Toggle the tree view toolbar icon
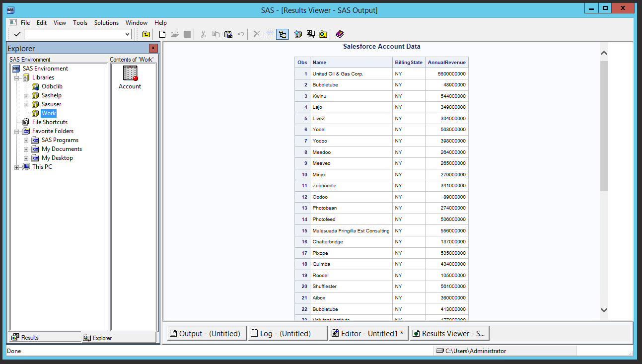642x364 pixels. [283, 34]
